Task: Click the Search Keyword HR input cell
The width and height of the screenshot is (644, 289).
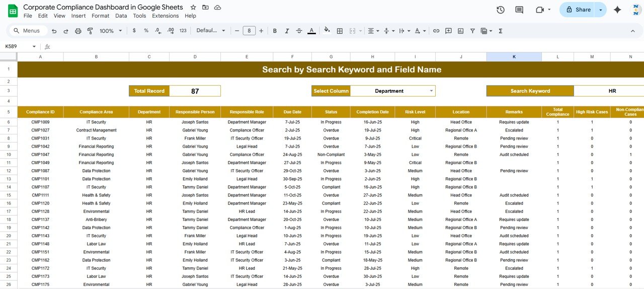Action: click(611, 91)
